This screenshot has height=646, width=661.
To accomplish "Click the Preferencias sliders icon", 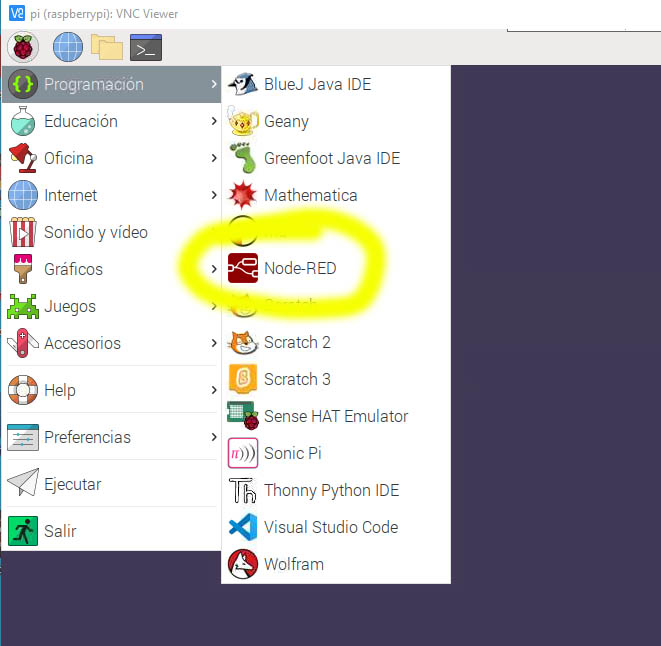I will [x=23, y=437].
